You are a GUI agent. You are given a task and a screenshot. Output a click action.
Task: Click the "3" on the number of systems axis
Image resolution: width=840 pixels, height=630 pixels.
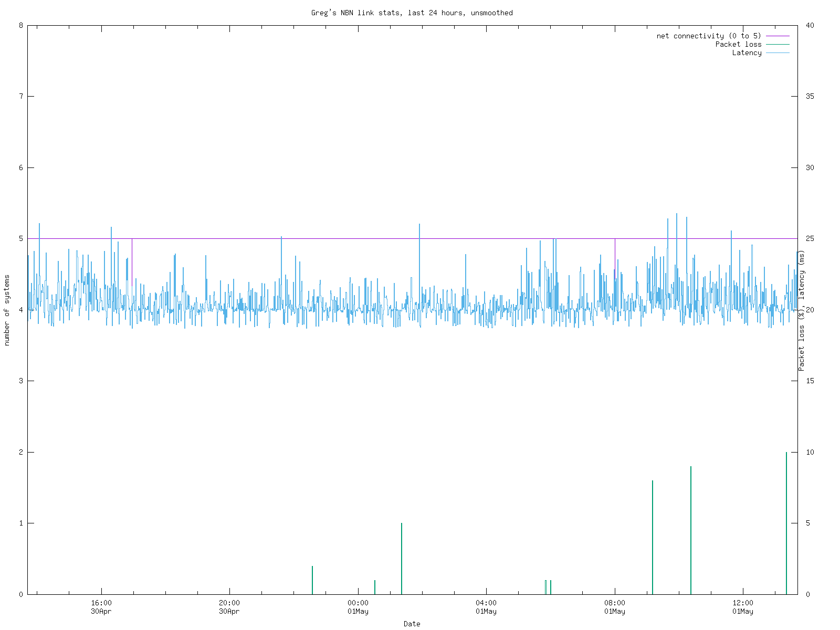[x=21, y=381]
